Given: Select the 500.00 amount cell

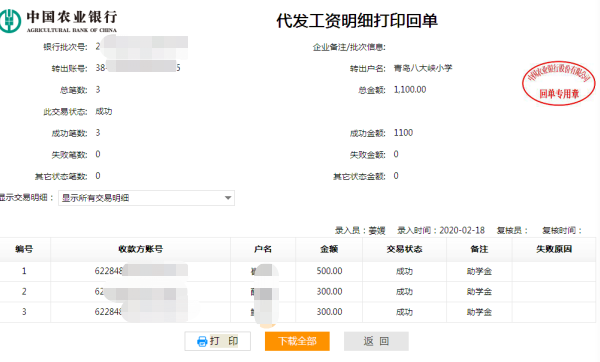Looking at the screenshot, I should click(329, 271).
